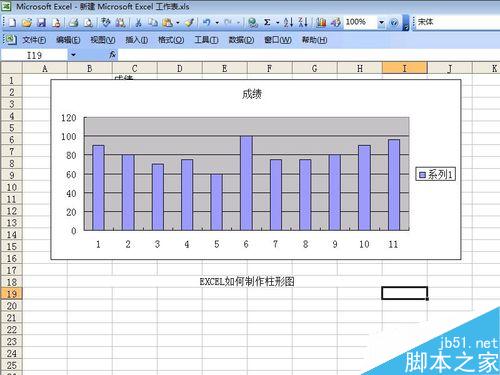Viewport: 500px width, 375px height.
Task: Click the 系列1 legend box
Action: tap(435, 174)
